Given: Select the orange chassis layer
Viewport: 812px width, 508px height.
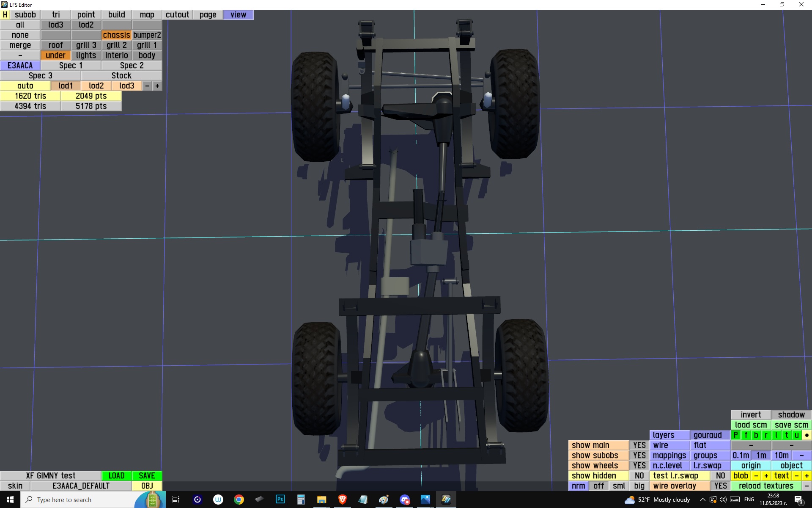Looking at the screenshot, I should pyautogui.click(x=116, y=35).
